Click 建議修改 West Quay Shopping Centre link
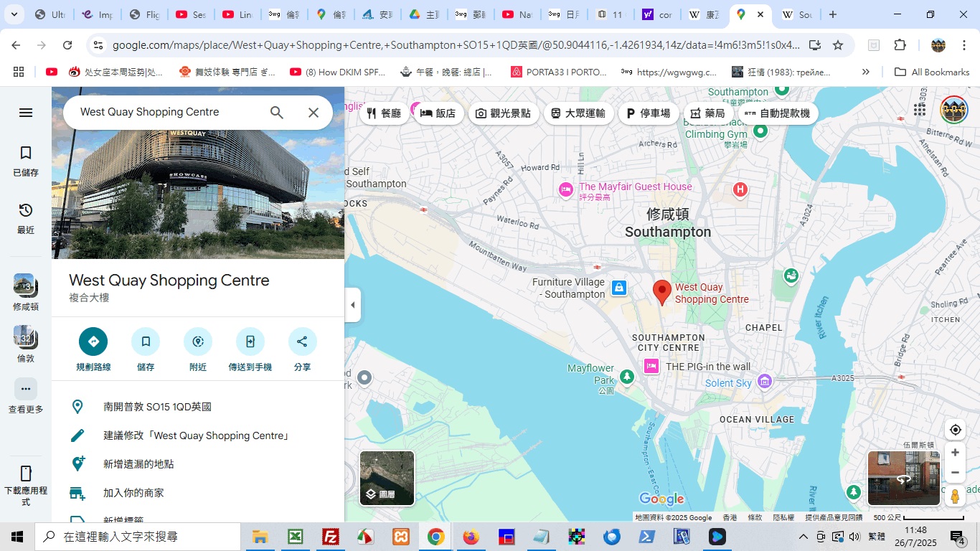 click(197, 435)
